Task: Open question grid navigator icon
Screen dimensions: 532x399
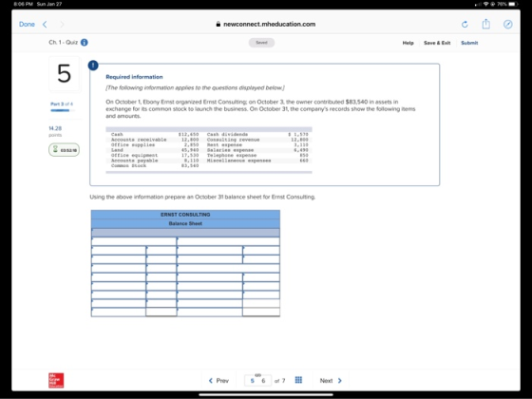Action: pos(298,380)
